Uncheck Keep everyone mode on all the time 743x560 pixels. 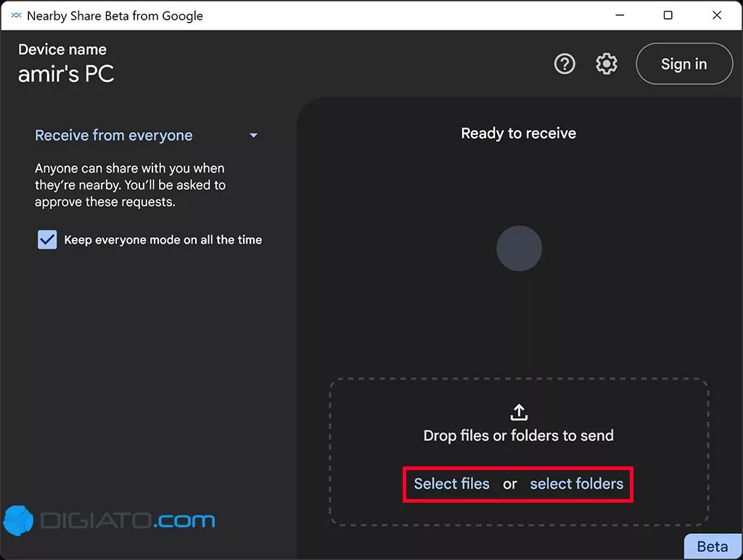[x=47, y=239]
